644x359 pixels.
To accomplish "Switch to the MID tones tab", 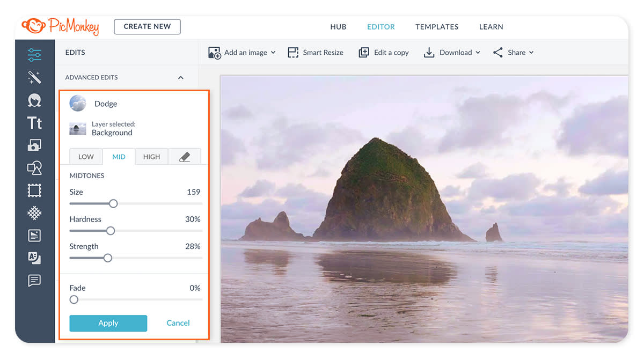I will (119, 157).
